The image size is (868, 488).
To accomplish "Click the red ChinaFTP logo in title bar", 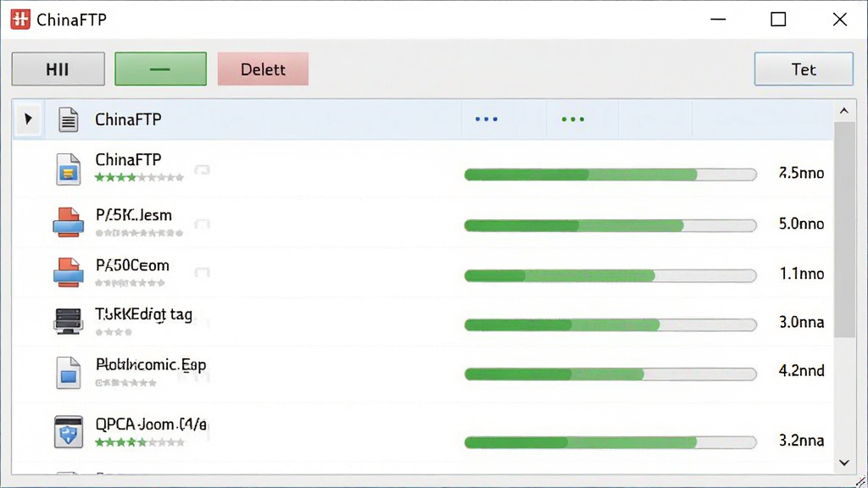I will coord(20,19).
